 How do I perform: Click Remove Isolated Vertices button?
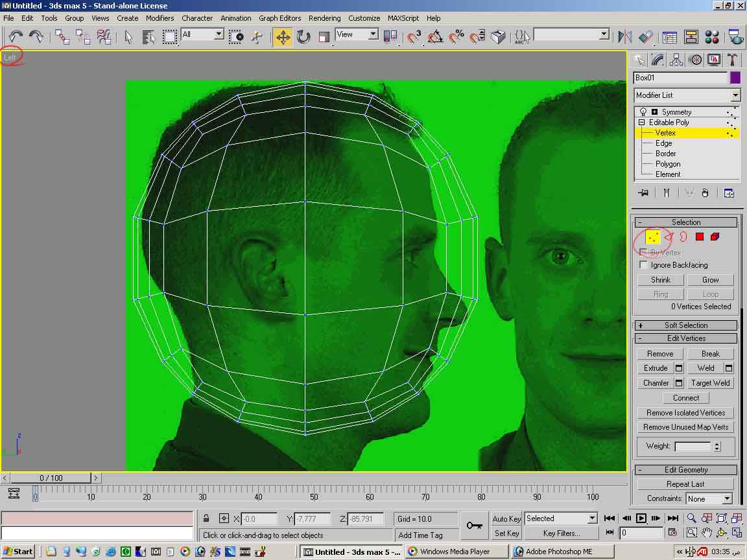(685, 413)
